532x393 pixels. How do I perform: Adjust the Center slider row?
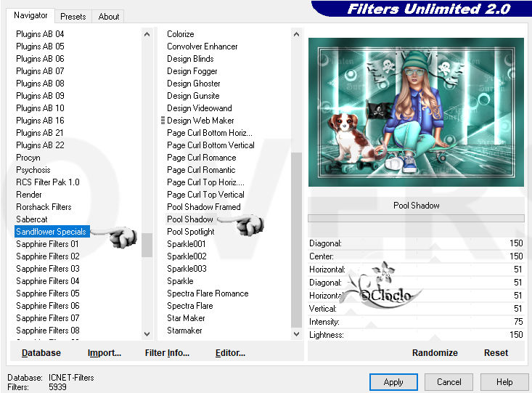pos(416,256)
